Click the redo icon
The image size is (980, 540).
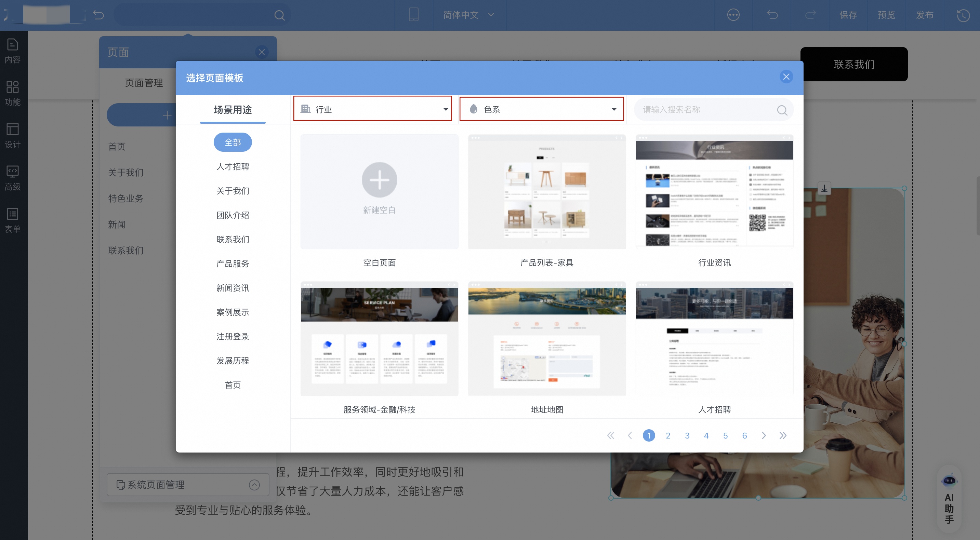tap(810, 15)
